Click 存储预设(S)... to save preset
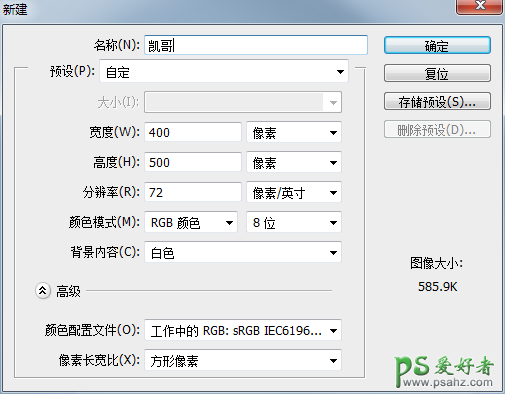 click(x=437, y=101)
